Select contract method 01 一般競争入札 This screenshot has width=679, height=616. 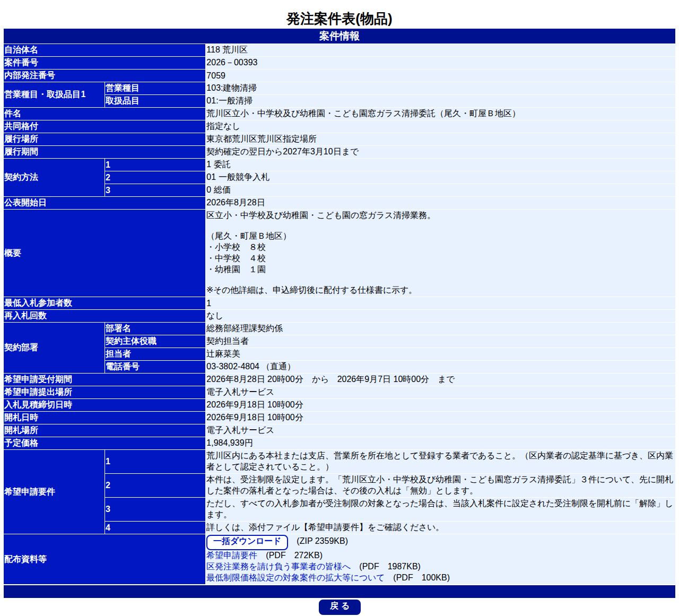click(238, 177)
